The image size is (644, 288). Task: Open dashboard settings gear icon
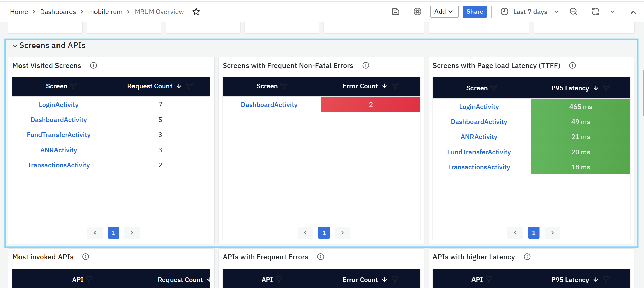pos(417,12)
